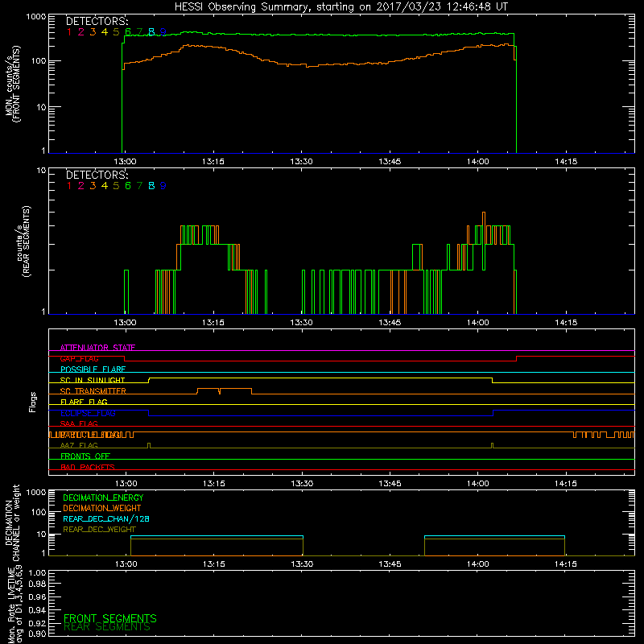Click the POSSIBLE_FLARE flag label

coord(93,369)
